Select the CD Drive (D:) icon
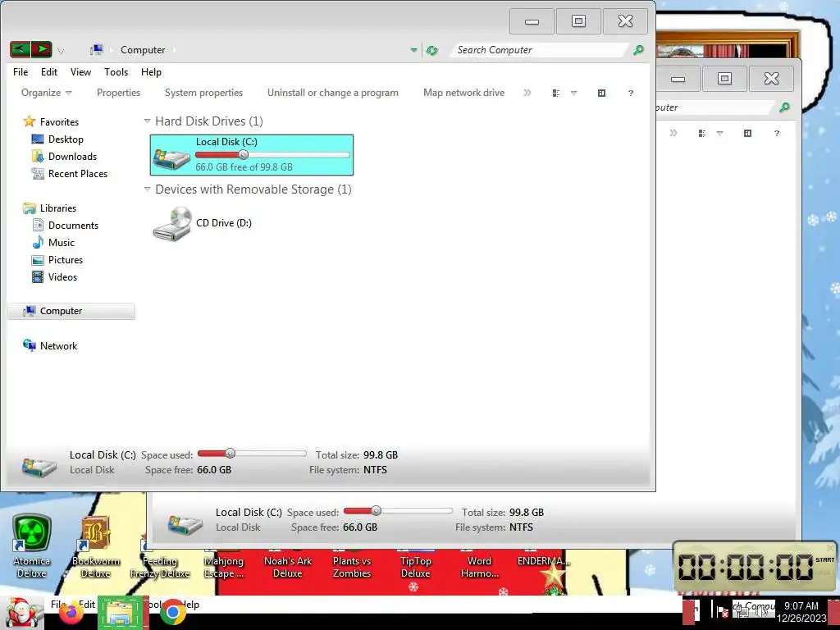The height and width of the screenshot is (630, 840). pos(172,223)
